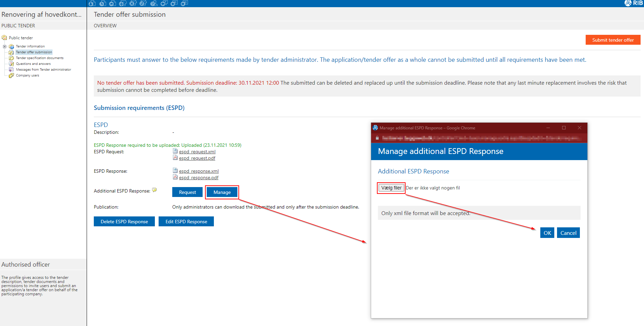
Task: Open the espd_response.pdf link
Action: pyautogui.click(x=198, y=177)
